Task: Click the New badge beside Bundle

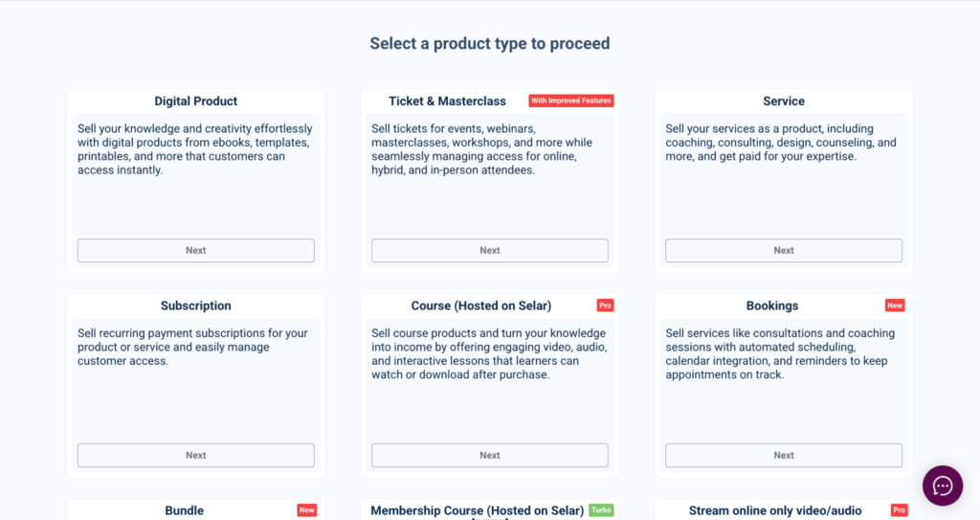Action: (x=306, y=510)
